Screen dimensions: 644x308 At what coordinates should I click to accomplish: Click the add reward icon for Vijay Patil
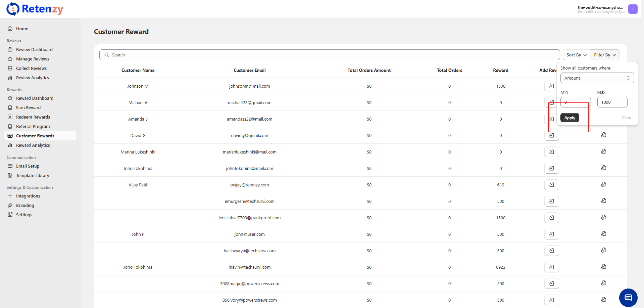pos(551,185)
